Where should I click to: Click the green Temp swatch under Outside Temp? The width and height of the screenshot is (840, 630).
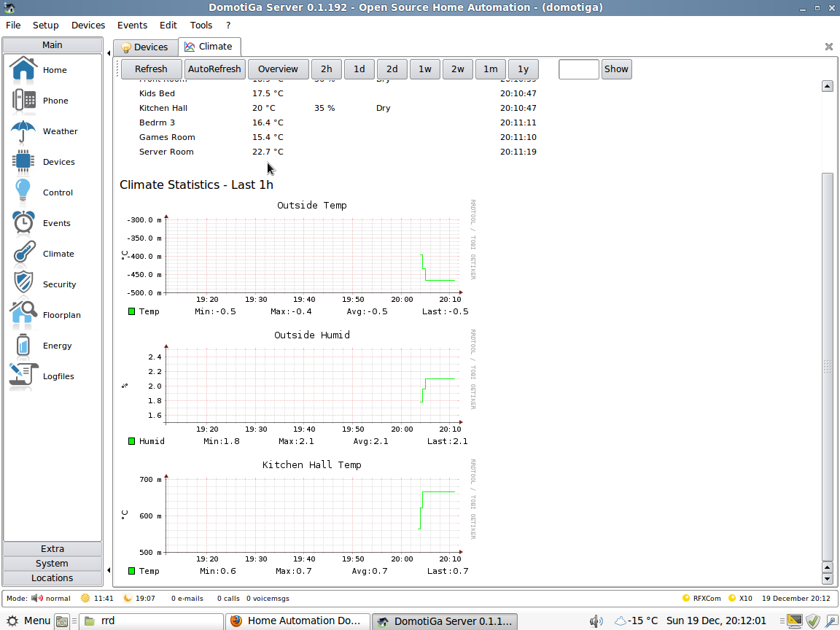pyautogui.click(x=131, y=311)
